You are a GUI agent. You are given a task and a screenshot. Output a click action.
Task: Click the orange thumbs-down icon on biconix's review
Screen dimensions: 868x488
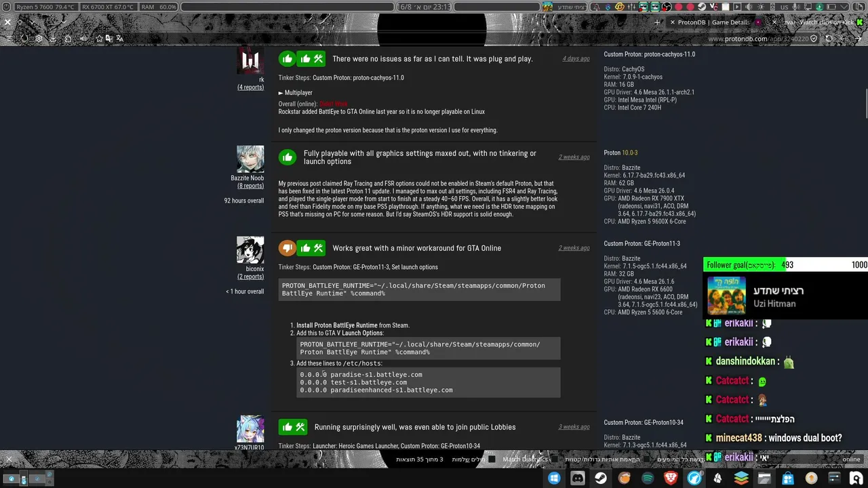(x=288, y=248)
